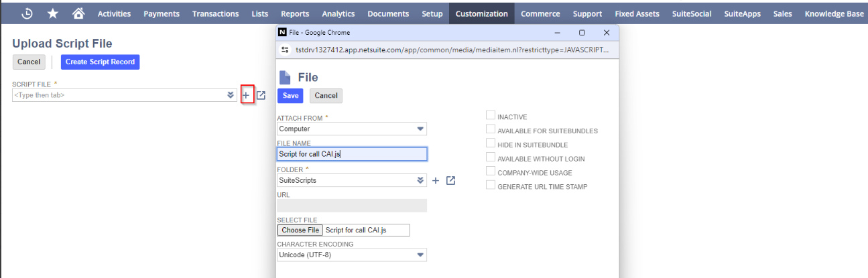Click Create Script Record button

[100, 62]
